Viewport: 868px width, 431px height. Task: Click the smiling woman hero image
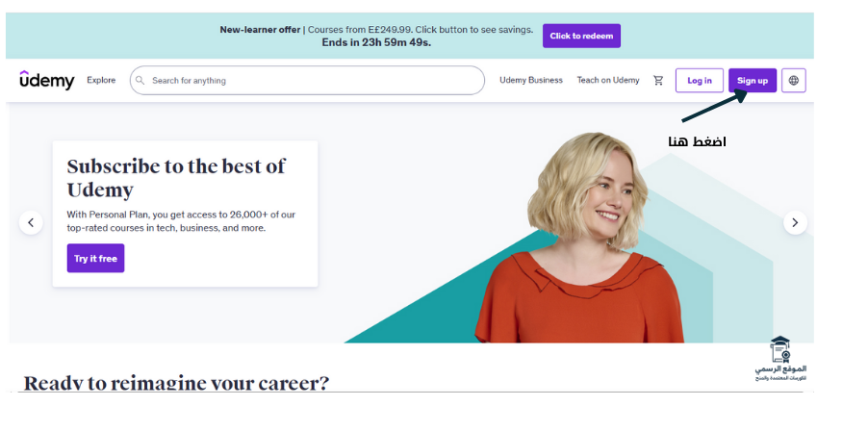click(x=587, y=241)
